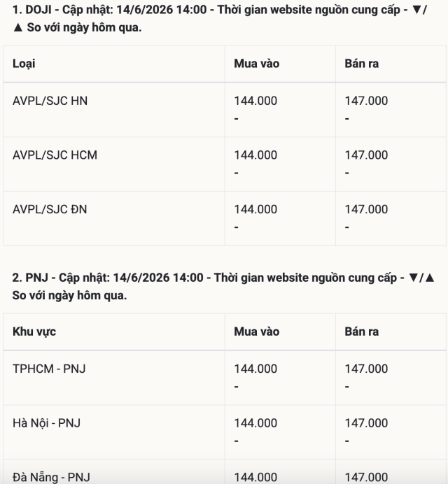This screenshot has height=484, width=448.
Task: Click the Loại column header
Action: pyautogui.click(x=24, y=64)
